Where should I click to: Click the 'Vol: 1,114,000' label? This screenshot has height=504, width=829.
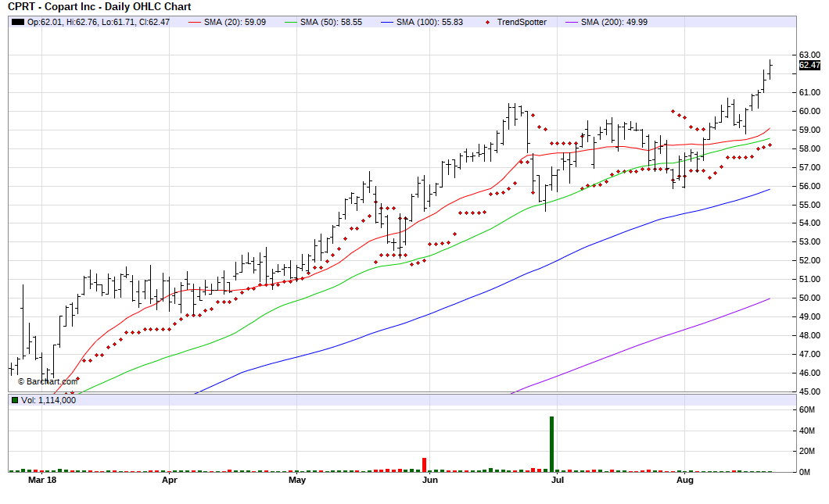tap(48, 400)
